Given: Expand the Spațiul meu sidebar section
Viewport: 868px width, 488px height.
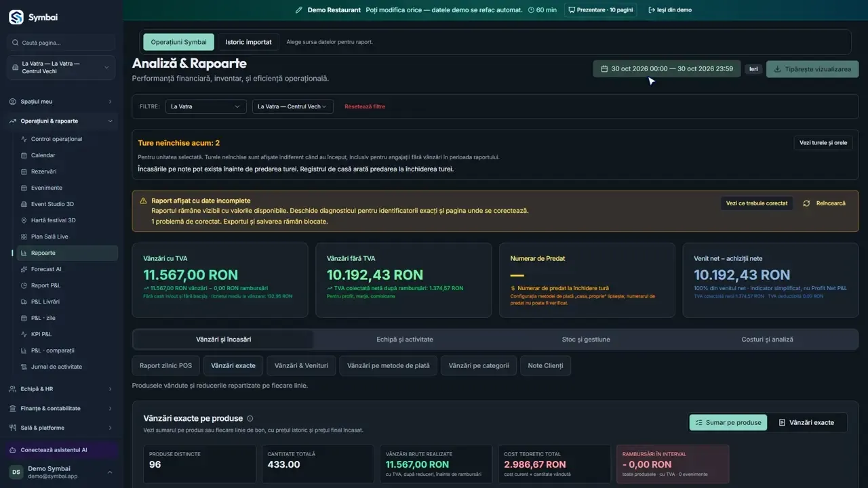Looking at the screenshot, I should [x=61, y=102].
